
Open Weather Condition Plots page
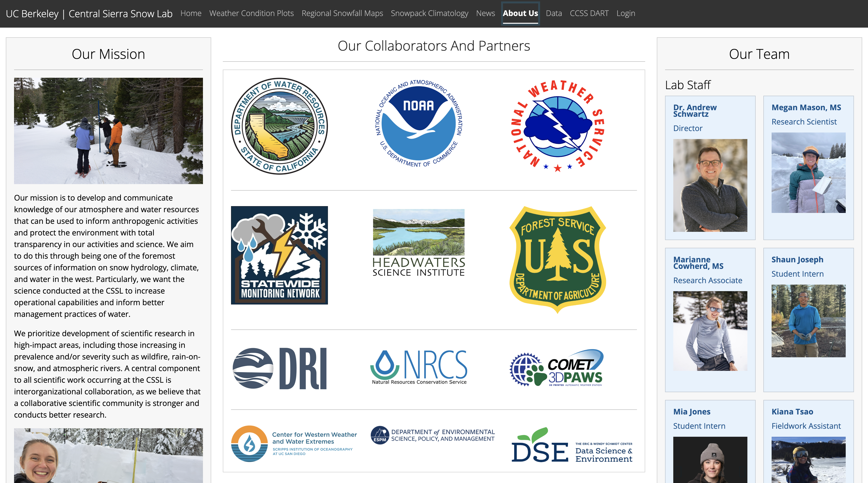(251, 13)
